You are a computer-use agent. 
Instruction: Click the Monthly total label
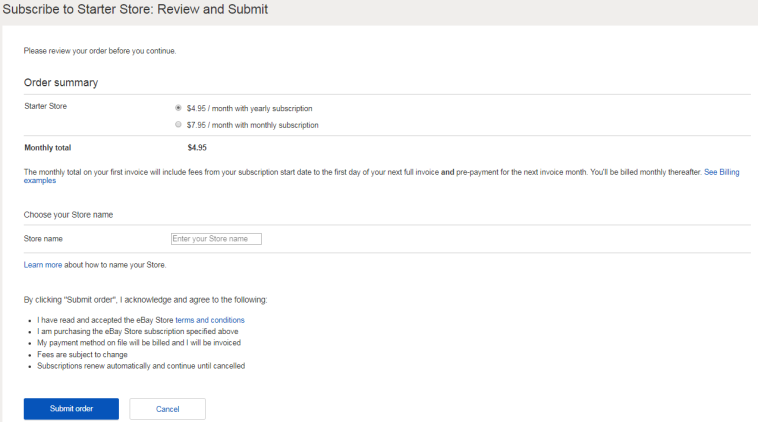point(47,148)
